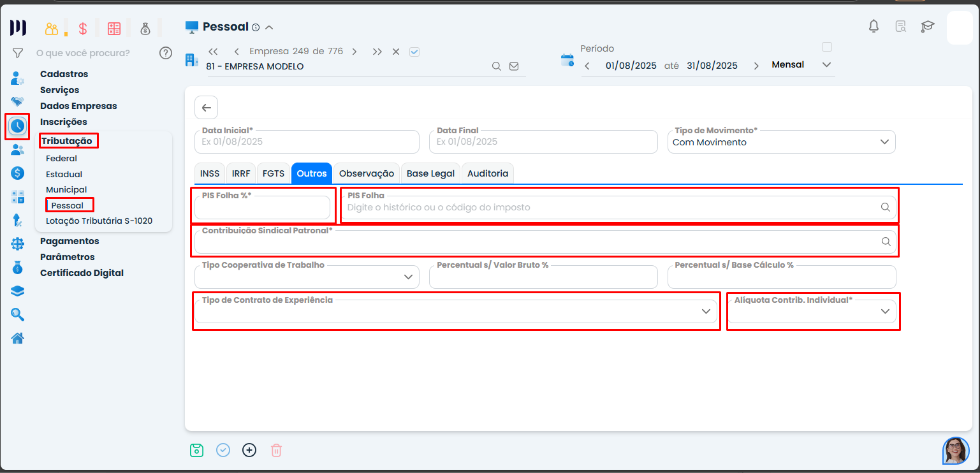Click the plus icon to add record
The height and width of the screenshot is (473, 980).
[249, 450]
